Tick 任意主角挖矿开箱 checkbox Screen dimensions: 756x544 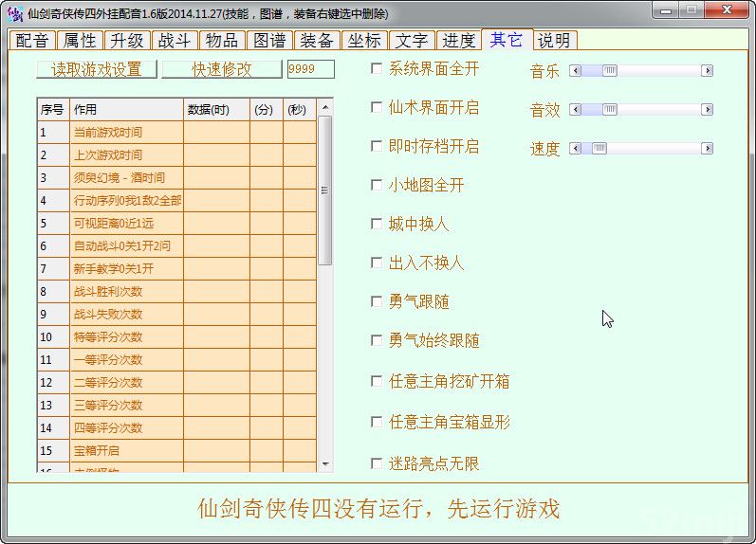tap(377, 381)
